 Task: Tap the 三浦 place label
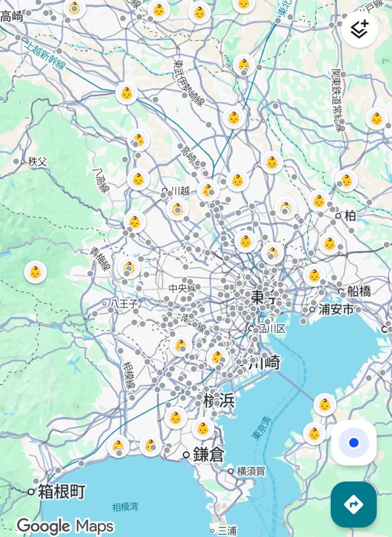(227, 531)
